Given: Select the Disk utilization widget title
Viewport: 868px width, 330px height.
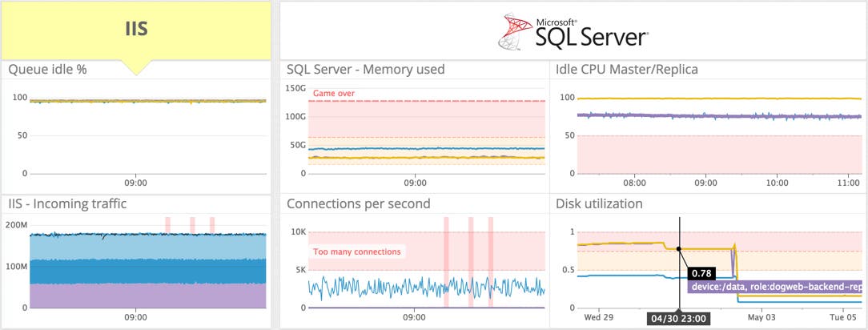Looking at the screenshot, I should (599, 204).
